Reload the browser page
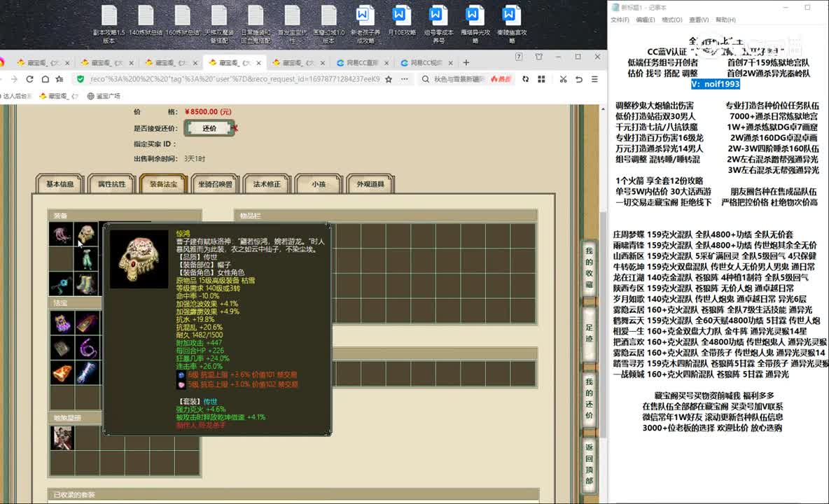Viewport: 829px width, 504px height. click(x=29, y=79)
